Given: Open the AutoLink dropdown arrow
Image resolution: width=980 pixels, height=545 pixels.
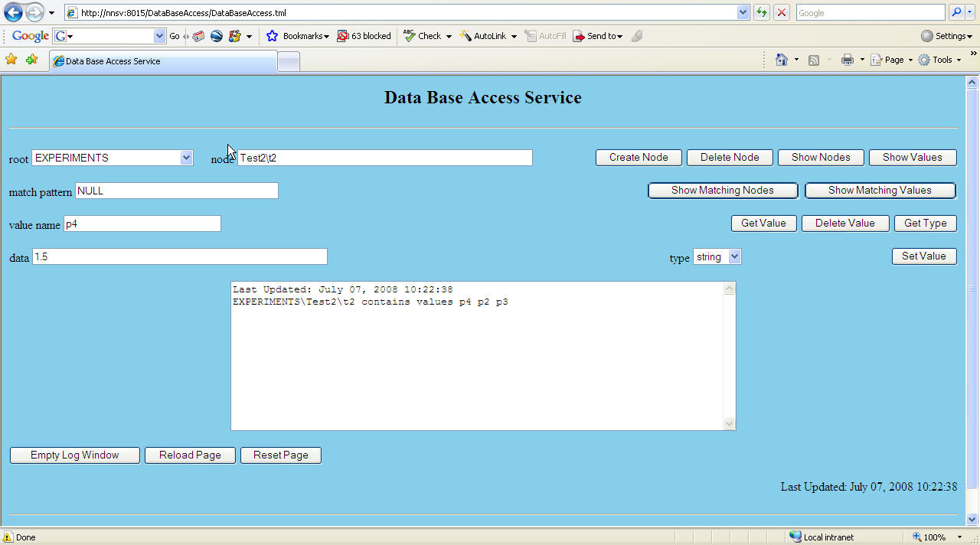Looking at the screenshot, I should [x=514, y=37].
